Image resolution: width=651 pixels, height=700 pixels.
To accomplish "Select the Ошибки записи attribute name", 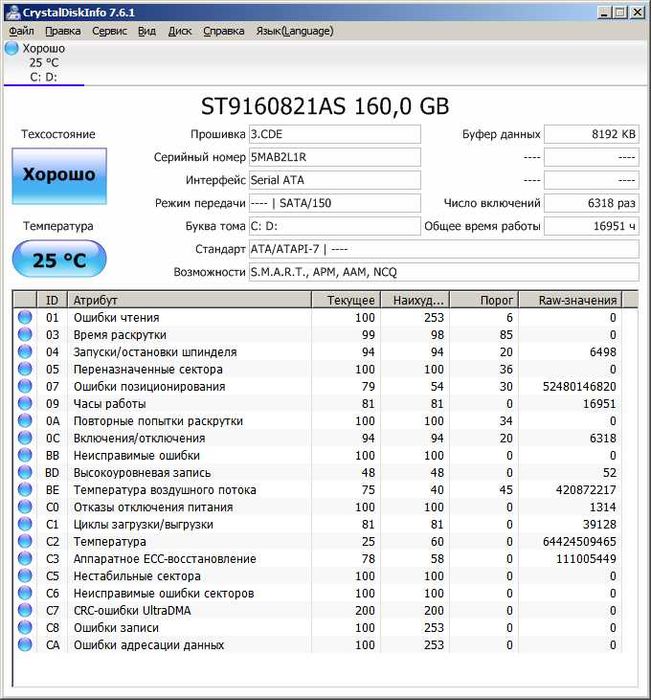I will coord(116,628).
